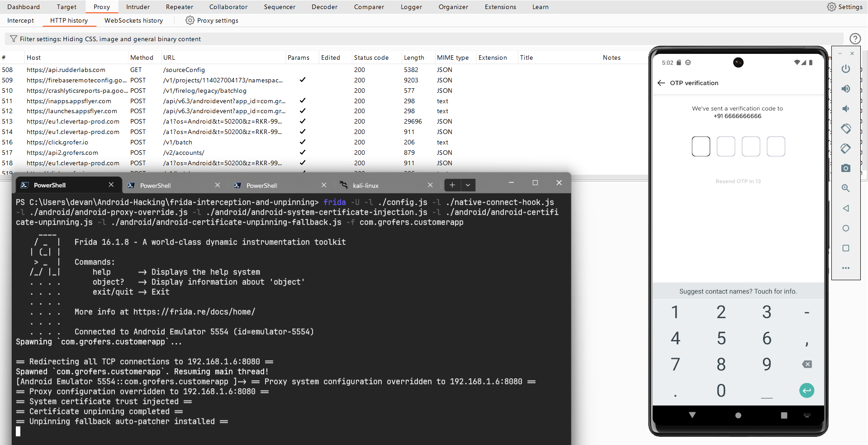Open Dashboard tab
868x445 pixels.
point(24,7)
